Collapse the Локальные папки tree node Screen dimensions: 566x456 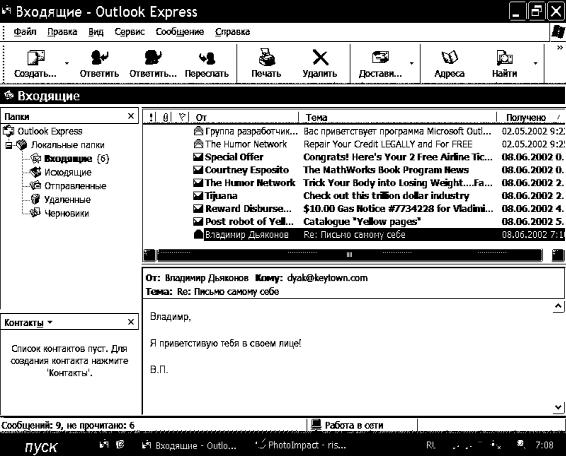click(x=9, y=145)
